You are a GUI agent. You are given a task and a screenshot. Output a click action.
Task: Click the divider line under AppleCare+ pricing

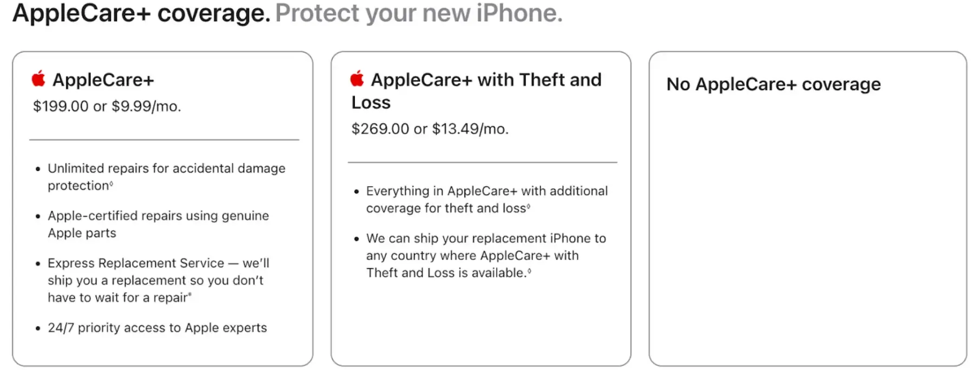pyautogui.click(x=163, y=140)
